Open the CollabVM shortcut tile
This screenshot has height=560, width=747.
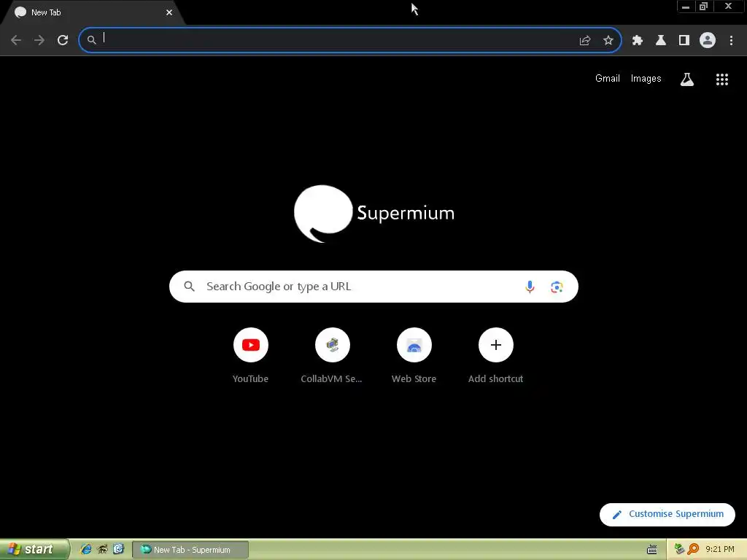(x=332, y=356)
